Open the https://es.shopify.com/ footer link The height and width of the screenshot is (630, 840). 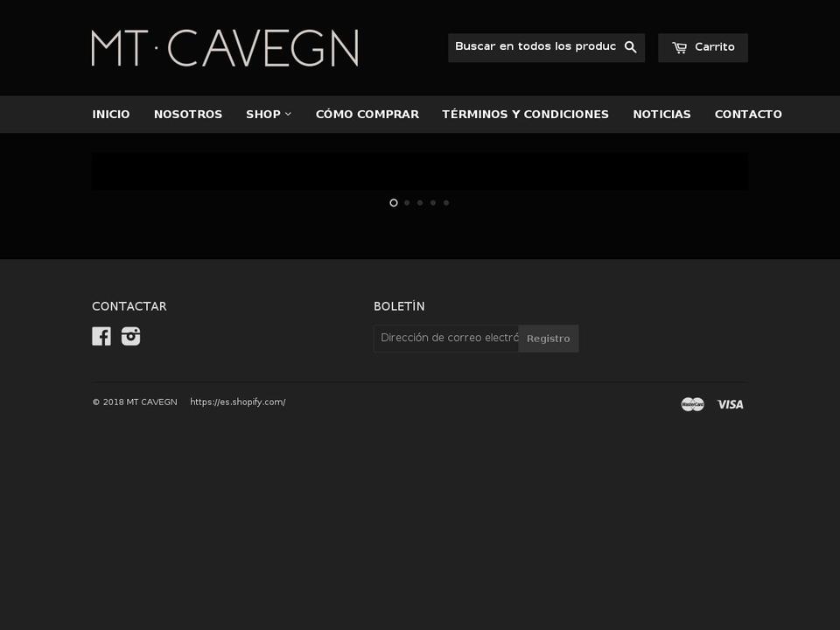(238, 402)
